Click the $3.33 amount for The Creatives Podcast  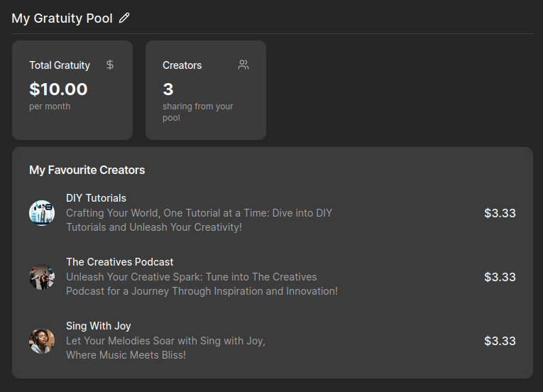click(500, 277)
